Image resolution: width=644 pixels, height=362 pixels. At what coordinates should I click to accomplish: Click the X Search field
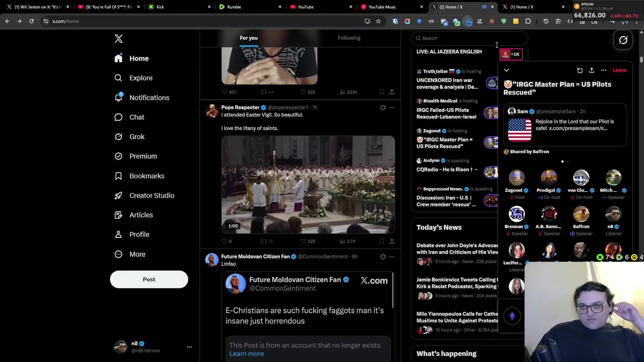469,38
